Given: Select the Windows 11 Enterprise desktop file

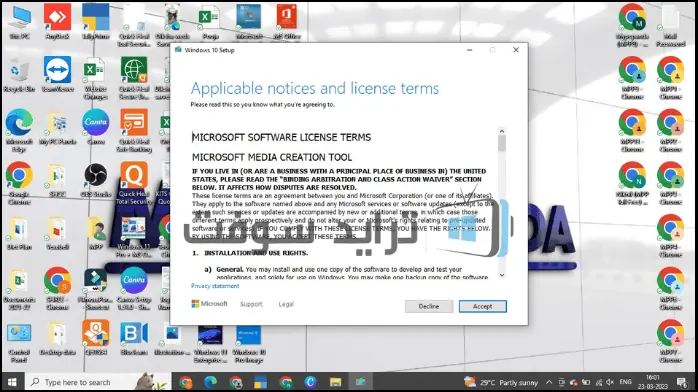Looking at the screenshot, I should [x=210, y=343].
